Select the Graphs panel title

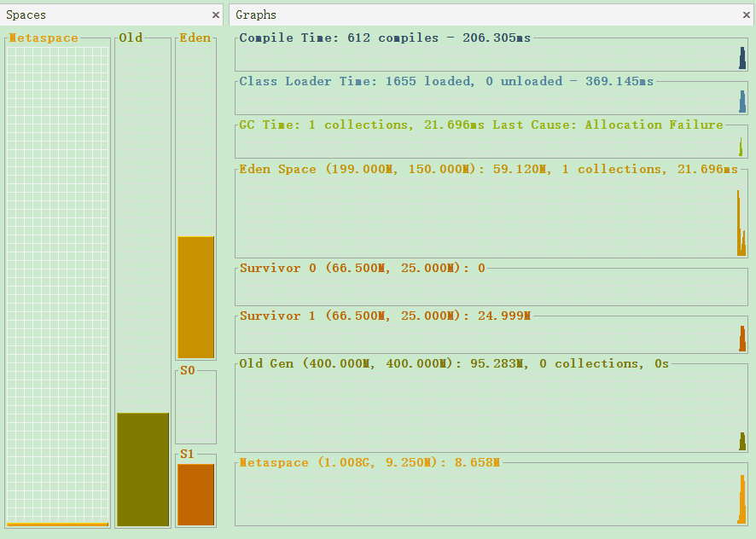256,15
